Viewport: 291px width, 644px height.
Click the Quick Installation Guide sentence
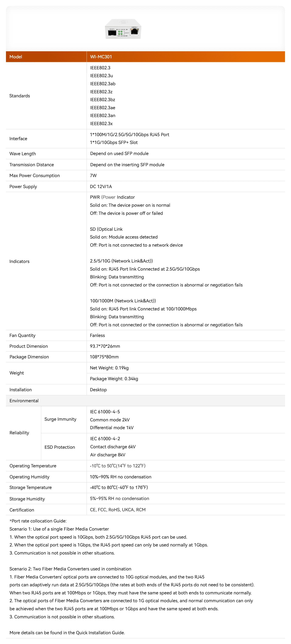(67, 633)
